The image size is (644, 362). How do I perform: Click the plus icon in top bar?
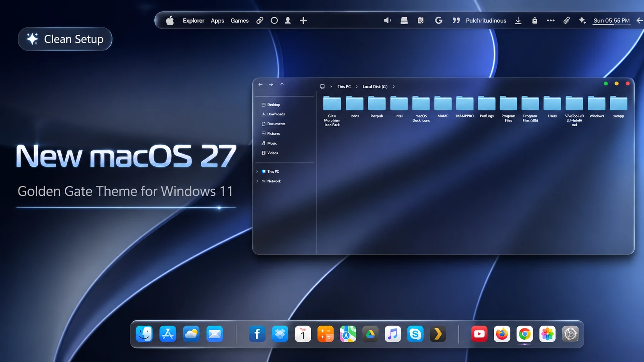[303, 20]
